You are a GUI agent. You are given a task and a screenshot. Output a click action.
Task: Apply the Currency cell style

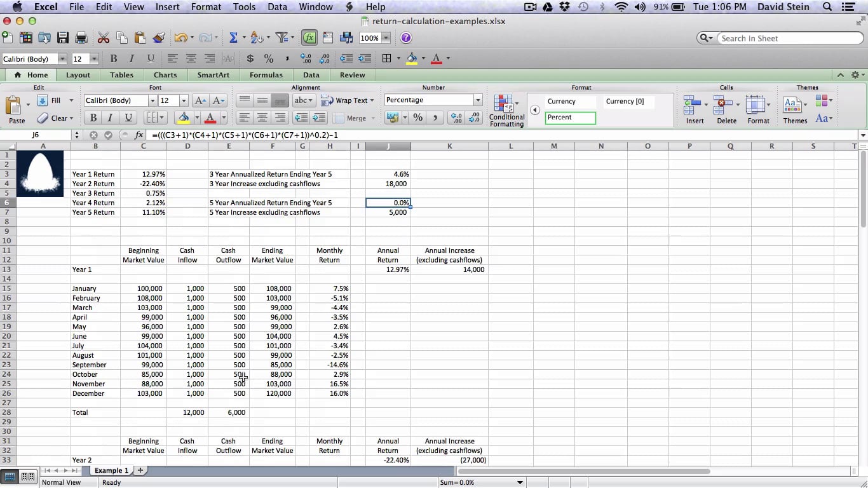click(x=562, y=102)
